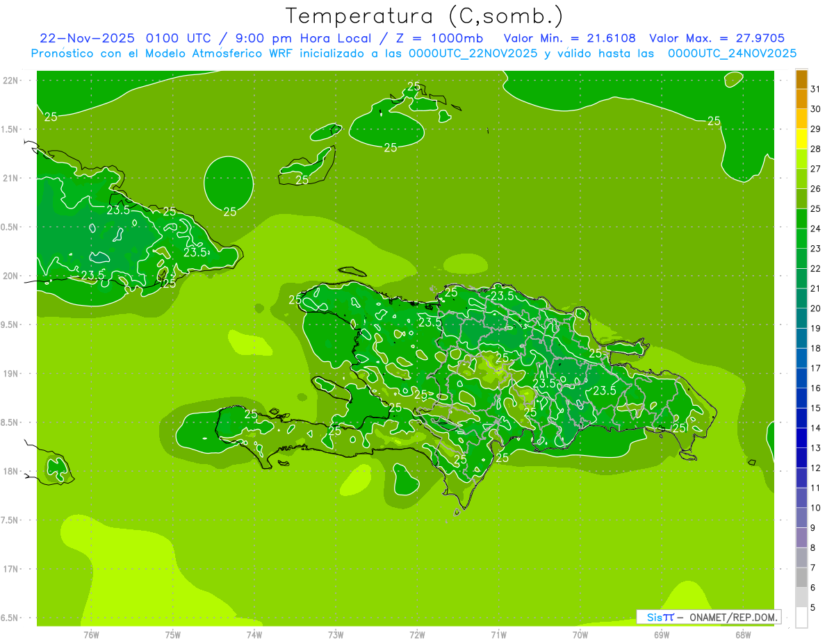Click the number "24" on the color legend

pyautogui.click(x=816, y=228)
